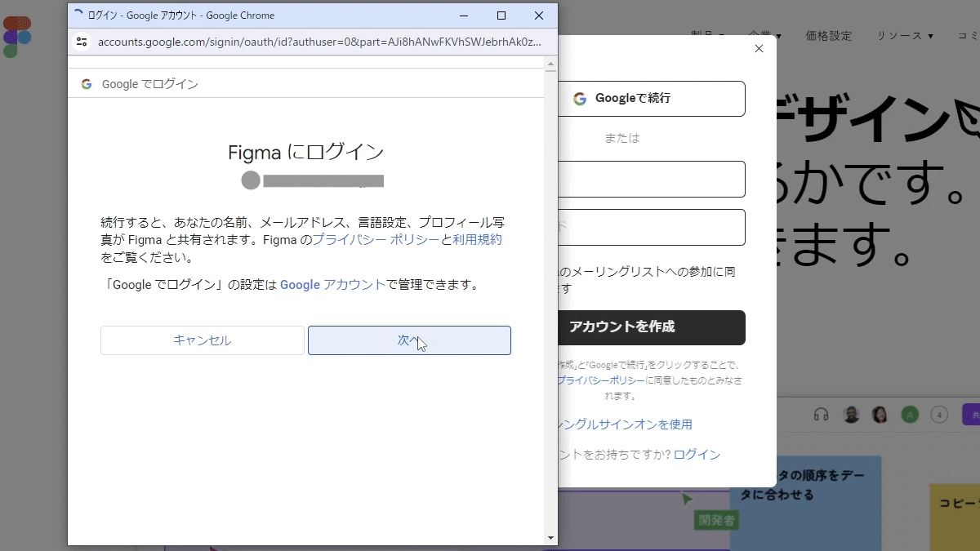Expand the 製品 dropdown on Figma page

coord(708,36)
